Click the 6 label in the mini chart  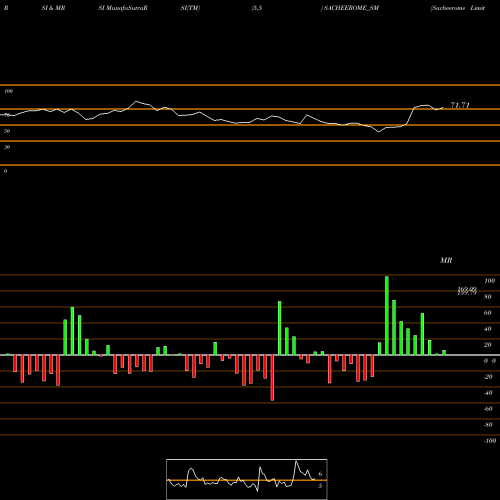(320, 474)
